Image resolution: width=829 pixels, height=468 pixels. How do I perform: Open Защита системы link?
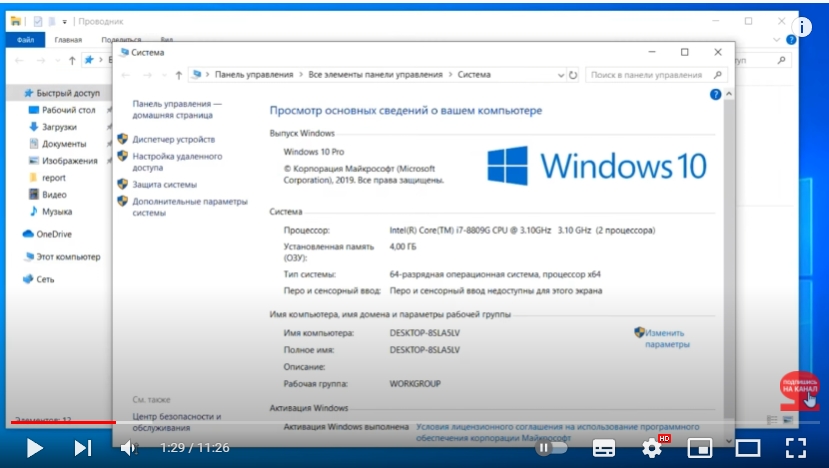(x=164, y=185)
